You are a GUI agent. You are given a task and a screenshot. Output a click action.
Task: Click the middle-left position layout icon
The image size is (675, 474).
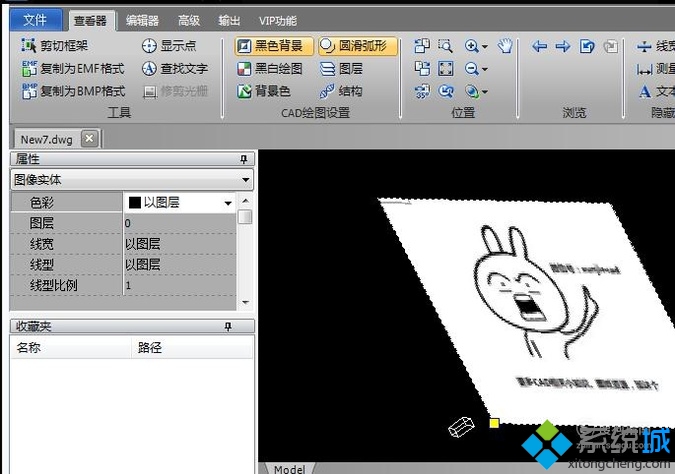pyautogui.click(x=422, y=68)
